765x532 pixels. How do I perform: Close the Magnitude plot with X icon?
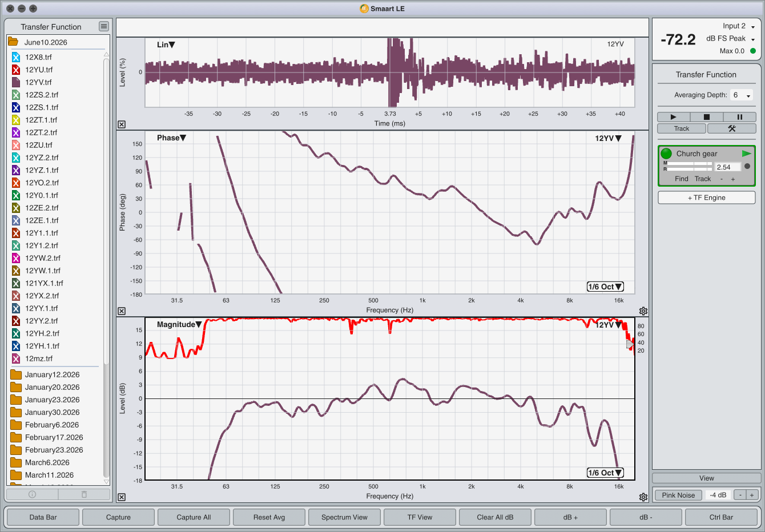pyautogui.click(x=122, y=497)
